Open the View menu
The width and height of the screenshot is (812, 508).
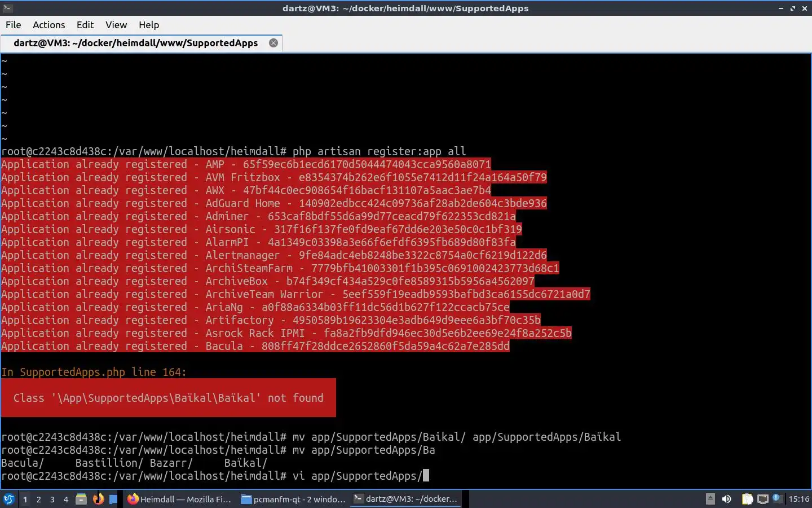116,25
